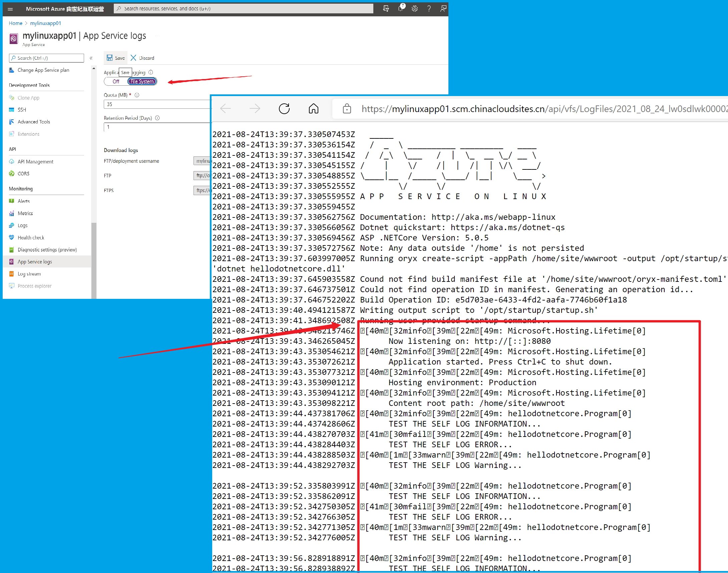Open Cloud Shell icon in header
The width and height of the screenshot is (728, 573).
[386, 9]
